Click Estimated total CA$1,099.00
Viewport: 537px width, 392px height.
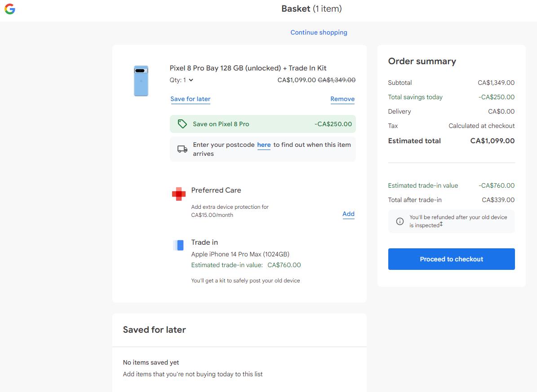493,141
